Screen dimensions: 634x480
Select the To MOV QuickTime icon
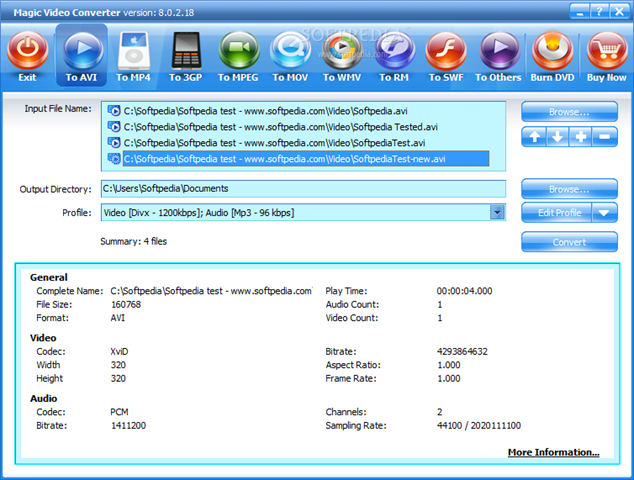pos(290,50)
